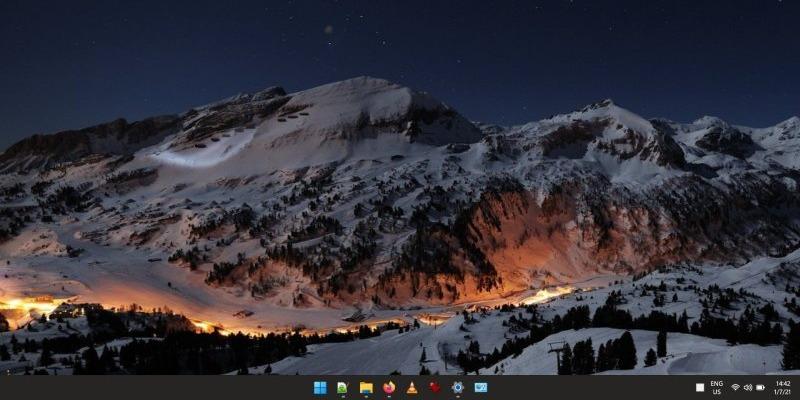Open the light blue window app icon
The width and height of the screenshot is (800, 400).
point(481,388)
